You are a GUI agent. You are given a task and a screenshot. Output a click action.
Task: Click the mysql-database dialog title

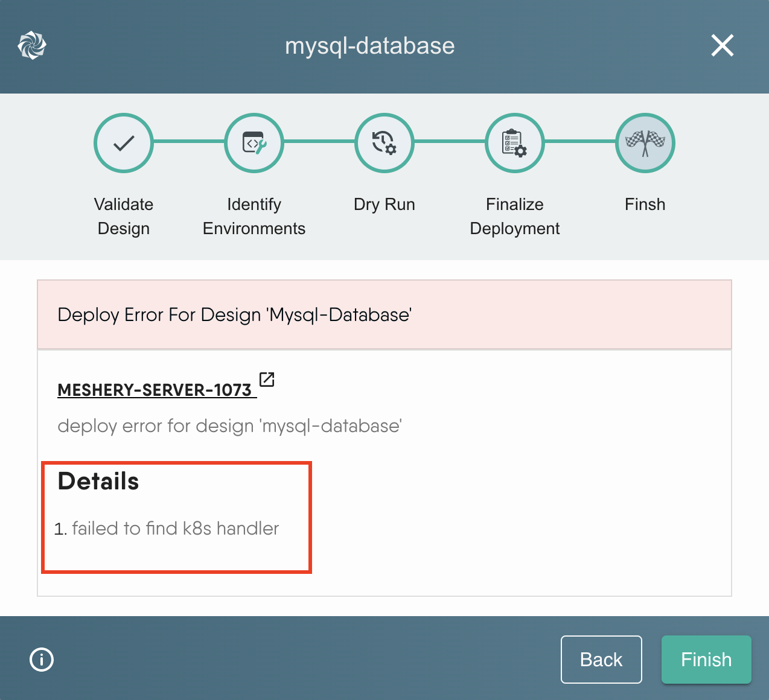coord(369,46)
